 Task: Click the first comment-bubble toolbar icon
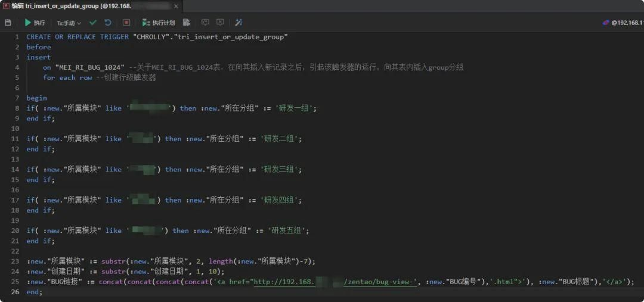point(205,23)
